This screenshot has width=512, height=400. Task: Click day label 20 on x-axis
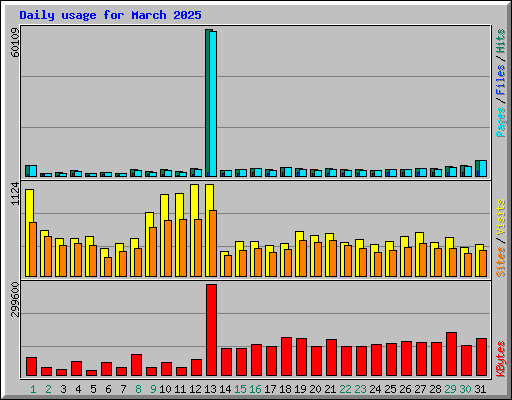(315, 389)
